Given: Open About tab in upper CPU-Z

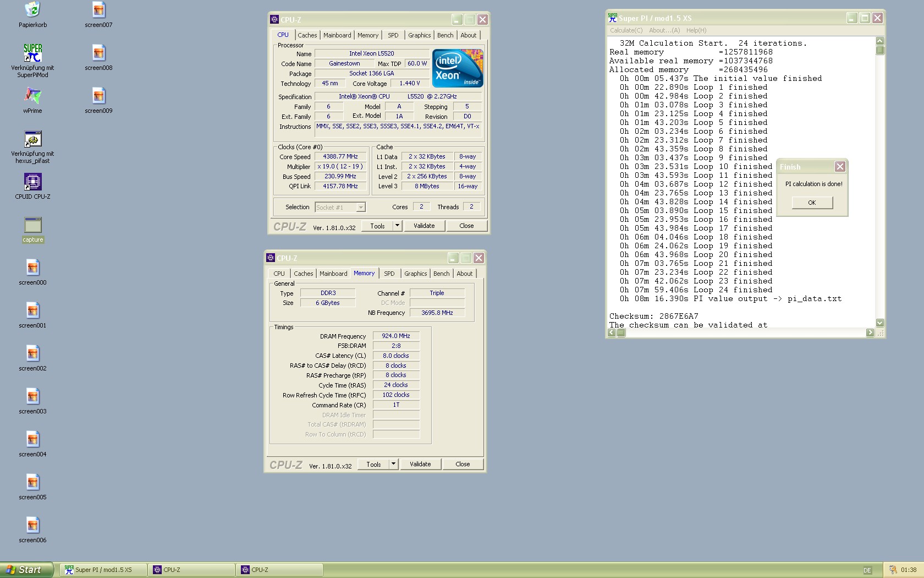Looking at the screenshot, I should (x=469, y=35).
